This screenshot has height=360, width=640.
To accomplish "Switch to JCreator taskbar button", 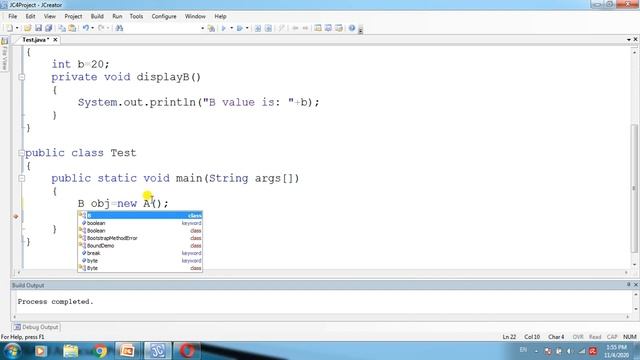I will pyautogui.click(x=157, y=351).
